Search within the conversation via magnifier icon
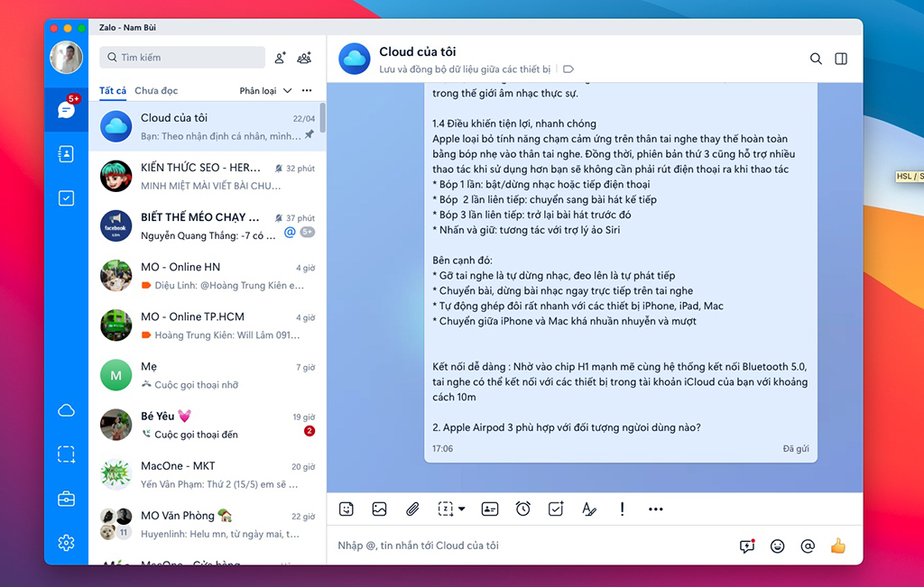Viewport: 924px width, 587px height. [x=816, y=59]
